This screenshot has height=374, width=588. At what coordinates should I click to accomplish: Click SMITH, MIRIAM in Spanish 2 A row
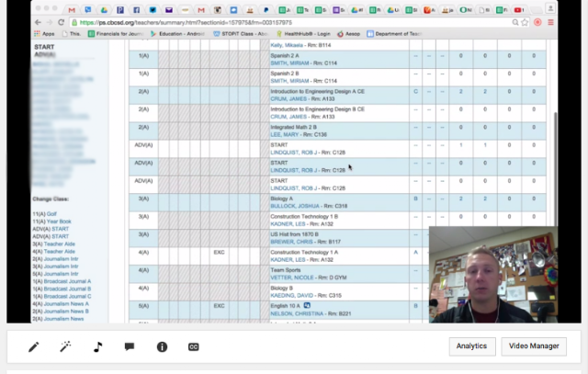tap(289, 63)
